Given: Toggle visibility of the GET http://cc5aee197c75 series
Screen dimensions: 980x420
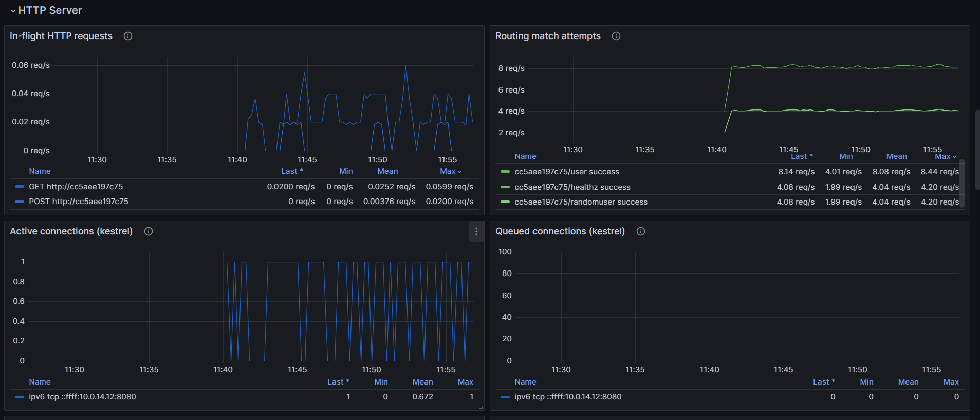Looking at the screenshot, I should point(76,187).
